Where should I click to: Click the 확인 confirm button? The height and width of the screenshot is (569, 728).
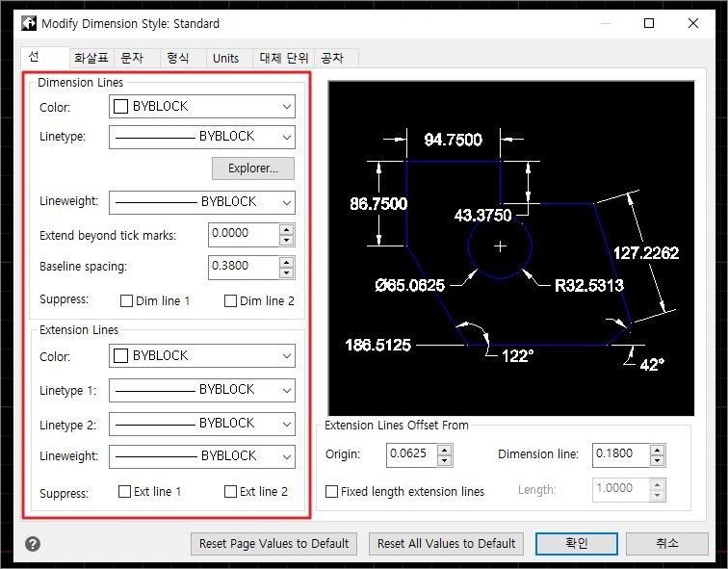pos(577,543)
